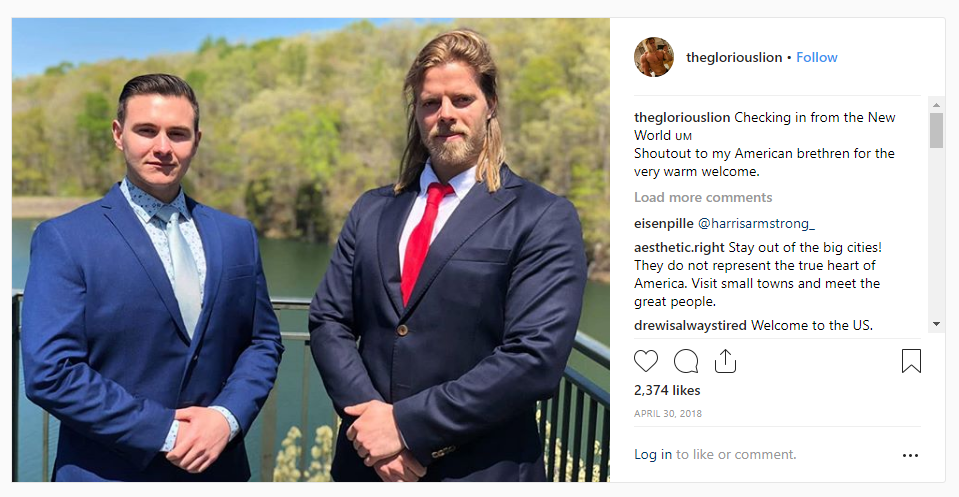Save post with the bookmark icon

point(911,361)
